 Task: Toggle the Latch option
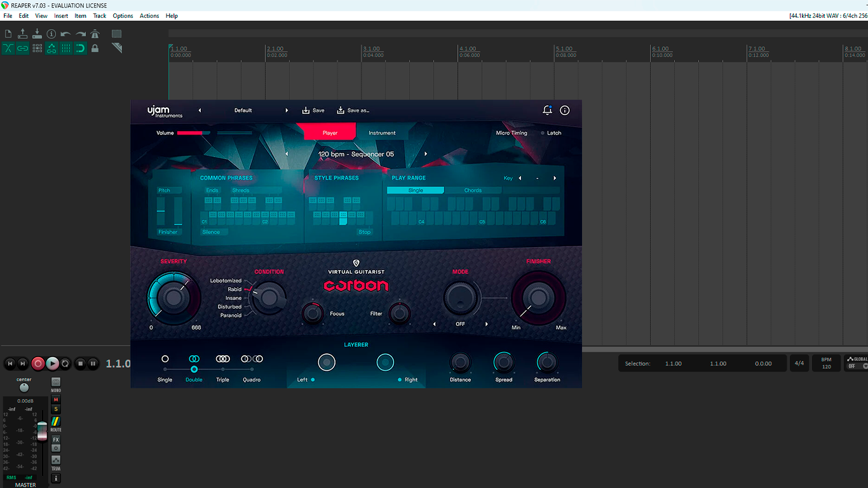551,133
